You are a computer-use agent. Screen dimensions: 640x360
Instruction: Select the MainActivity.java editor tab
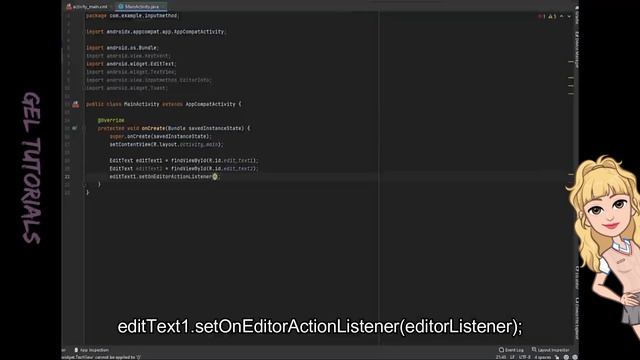coord(141,7)
